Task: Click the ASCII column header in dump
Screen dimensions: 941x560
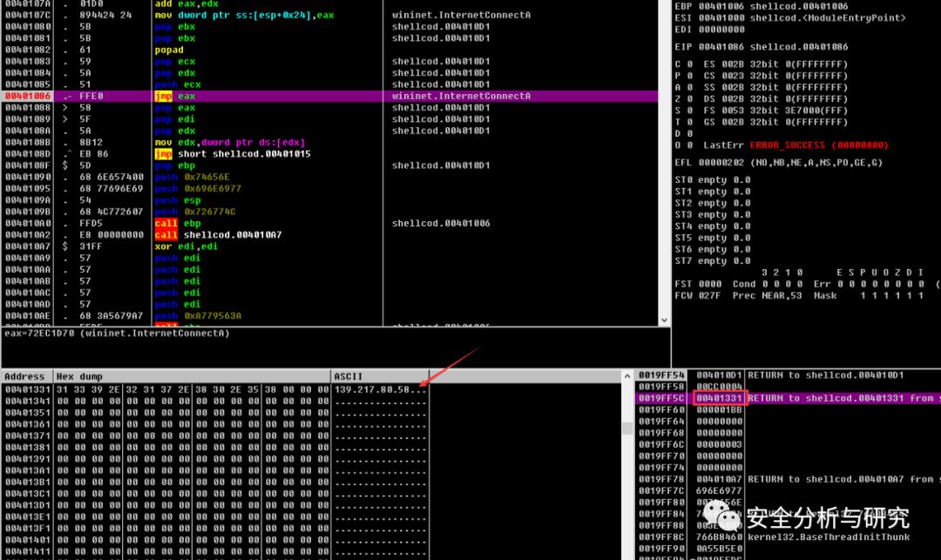Action: (380, 376)
